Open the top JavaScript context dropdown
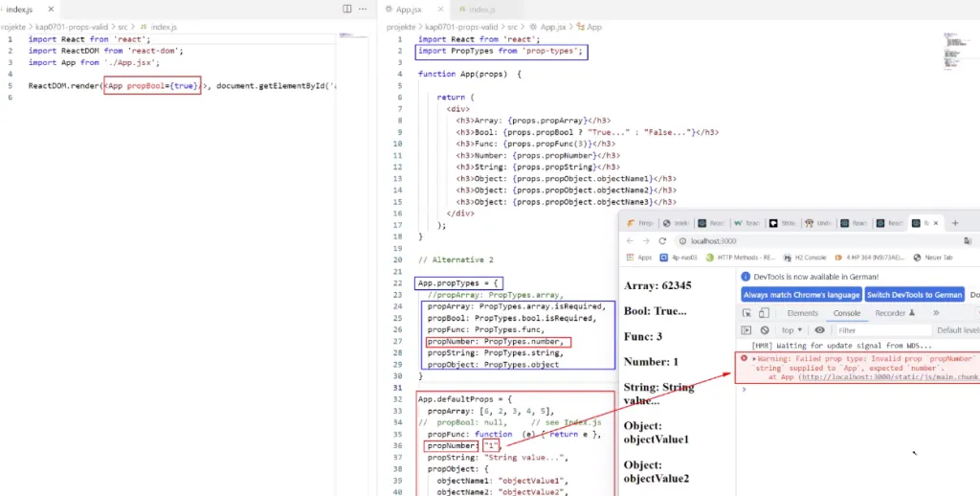 (x=791, y=330)
